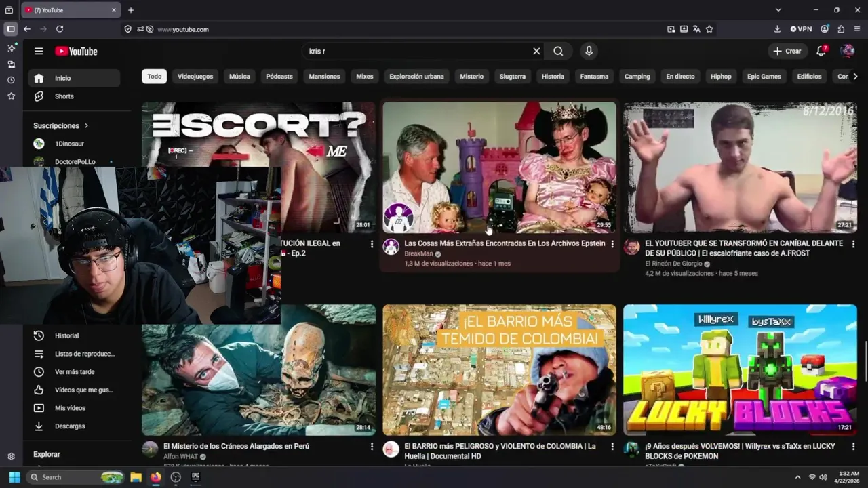The height and width of the screenshot is (488, 868).
Task: Open options for the ESCORT video
Action: (372, 243)
